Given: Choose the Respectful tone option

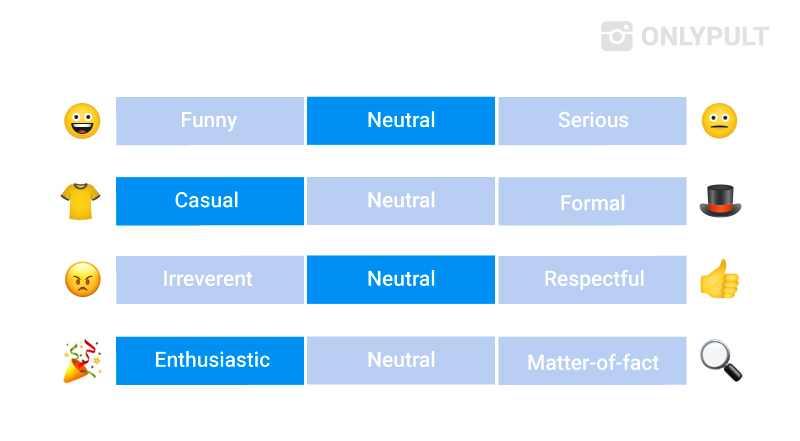Looking at the screenshot, I should pyautogui.click(x=592, y=280).
